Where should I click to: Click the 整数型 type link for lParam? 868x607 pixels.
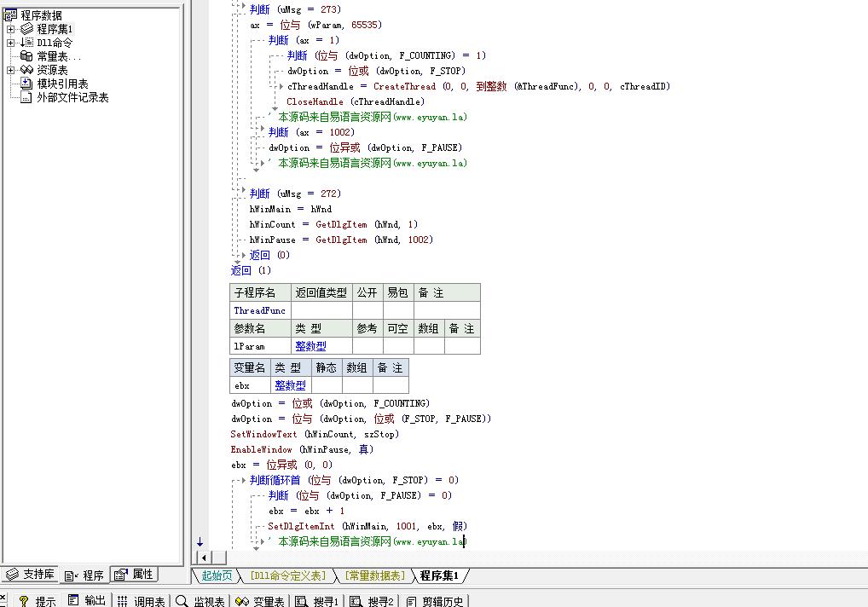click(x=310, y=346)
